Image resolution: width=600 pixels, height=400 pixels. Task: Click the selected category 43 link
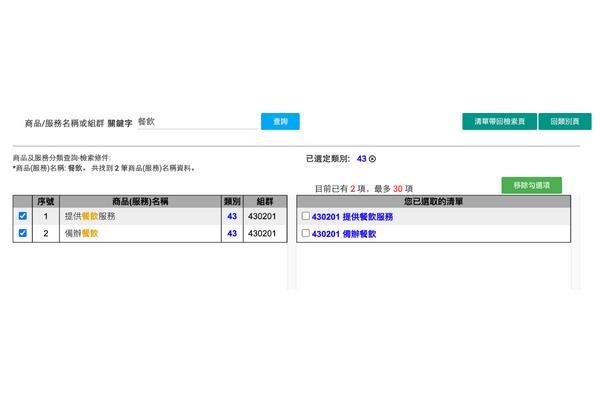361,159
